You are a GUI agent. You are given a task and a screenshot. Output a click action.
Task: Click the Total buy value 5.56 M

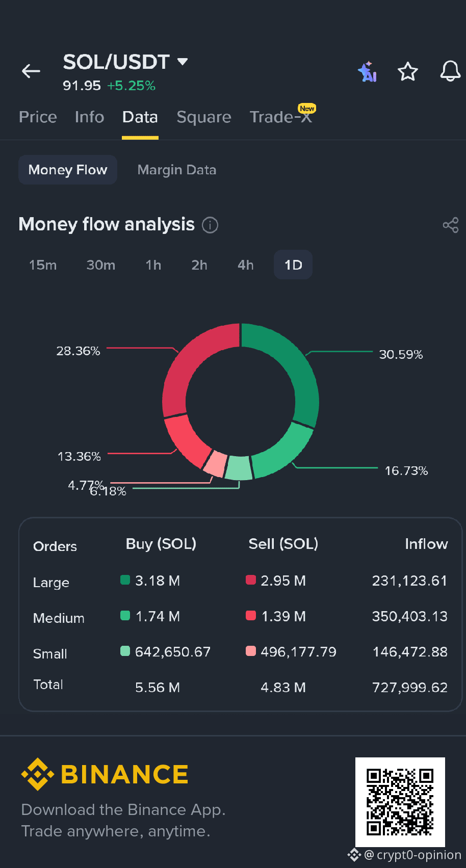tap(158, 688)
